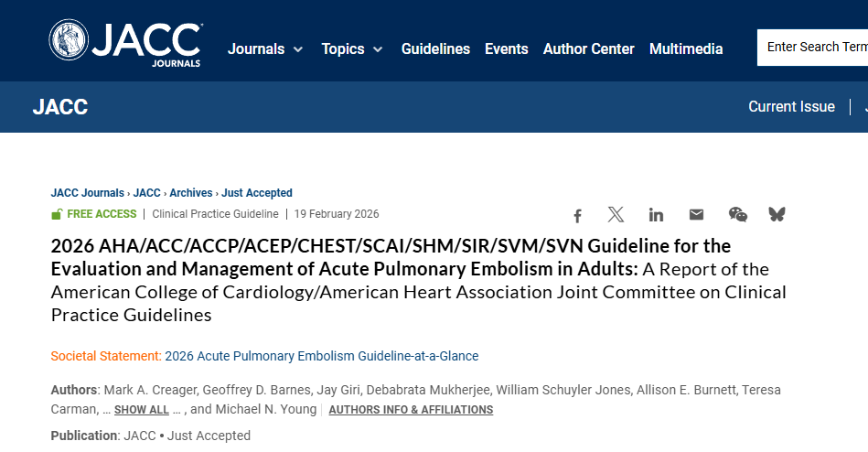The width and height of the screenshot is (868, 452).
Task: Open the Current Issue link
Action: click(791, 107)
